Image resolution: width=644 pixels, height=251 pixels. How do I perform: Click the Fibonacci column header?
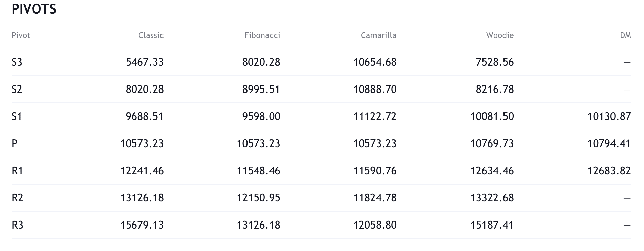(x=262, y=35)
